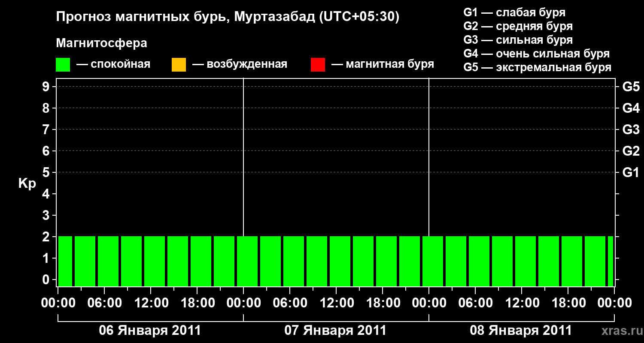Click 18:00 time label under 08 Января
Screen dimensions: 644x343
tap(568, 303)
